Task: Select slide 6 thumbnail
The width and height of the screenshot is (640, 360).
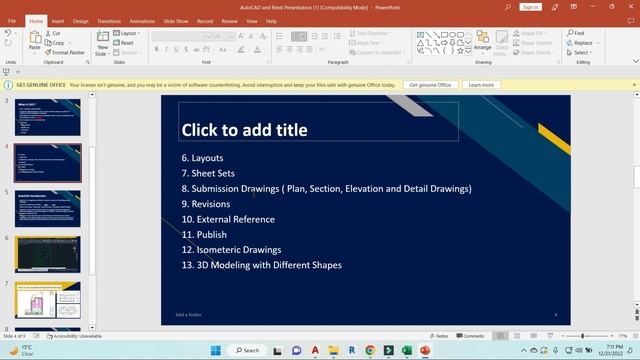Action: coord(48,254)
